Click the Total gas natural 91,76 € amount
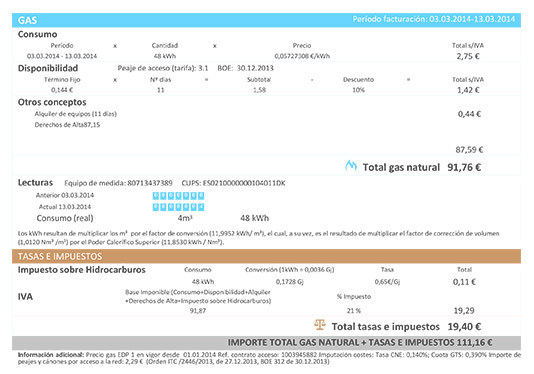 coord(464,167)
